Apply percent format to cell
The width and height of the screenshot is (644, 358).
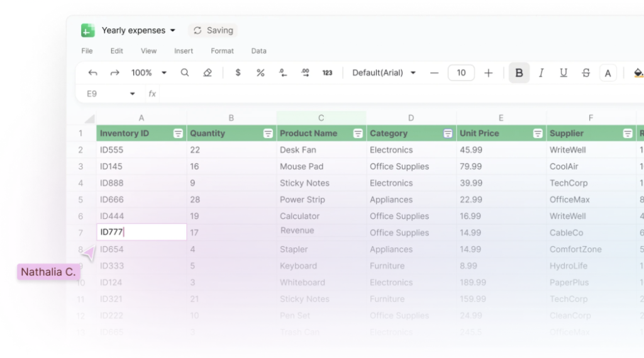(x=260, y=73)
